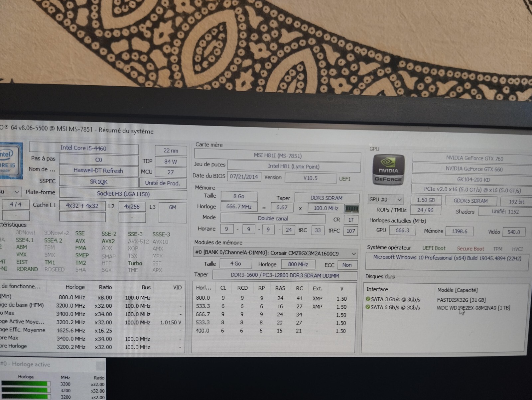Viewport: 532px width, 400px height.
Task: Click the module clock 800 MHz field
Action: pos(298,264)
